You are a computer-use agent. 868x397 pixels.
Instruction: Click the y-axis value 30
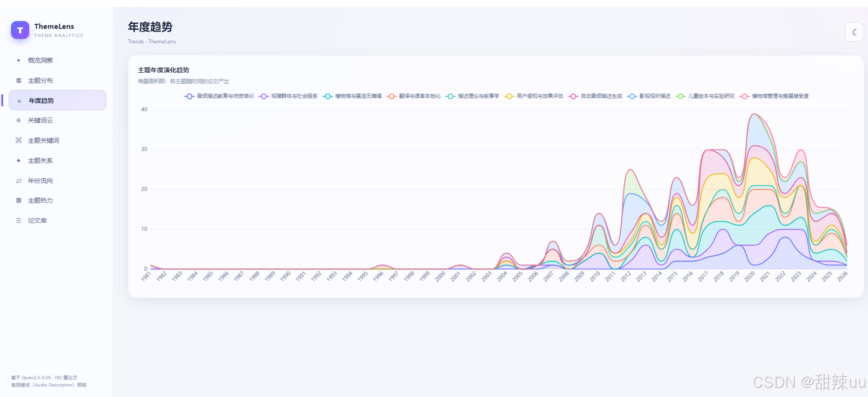(144, 149)
